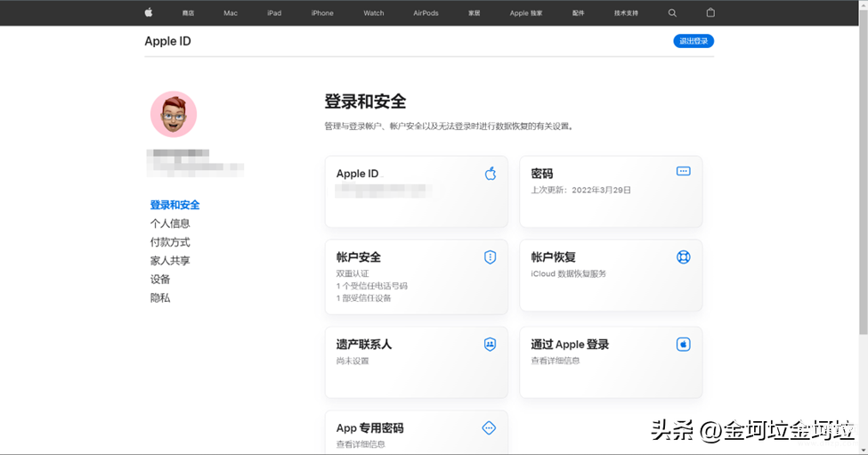Go to 家人共享 in the sidebar

click(x=170, y=261)
